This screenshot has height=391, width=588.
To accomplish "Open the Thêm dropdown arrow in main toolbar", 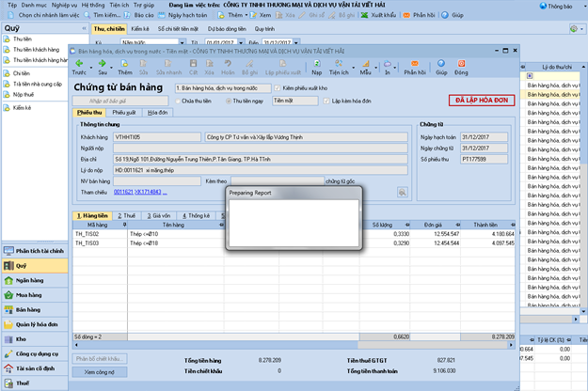I will (246, 15).
